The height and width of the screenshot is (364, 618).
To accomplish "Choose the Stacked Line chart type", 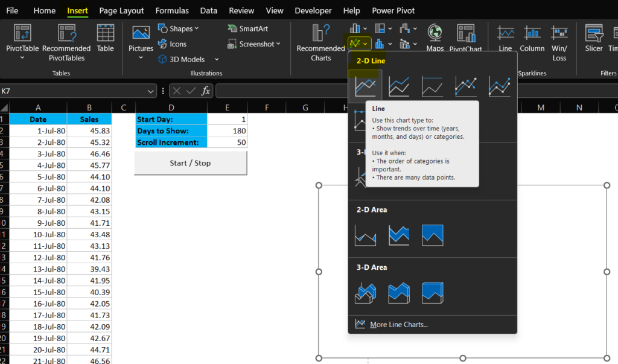I will tap(399, 86).
